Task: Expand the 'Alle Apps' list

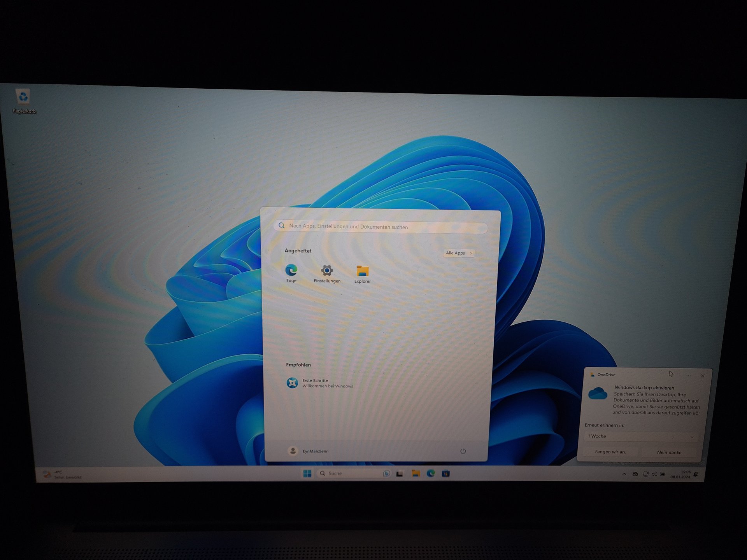Action: pyautogui.click(x=459, y=253)
